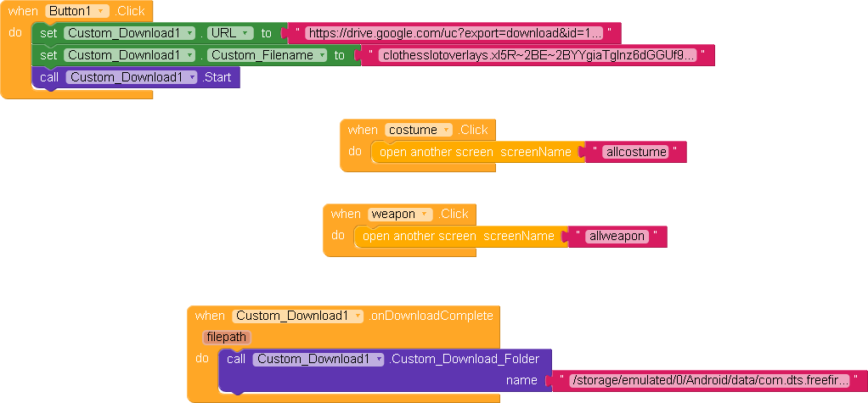Image resolution: width=868 pixels, height=403 pixels.
Task: Open component dropdown in the Custom_Download_Folder call
Action: [378, 359]
